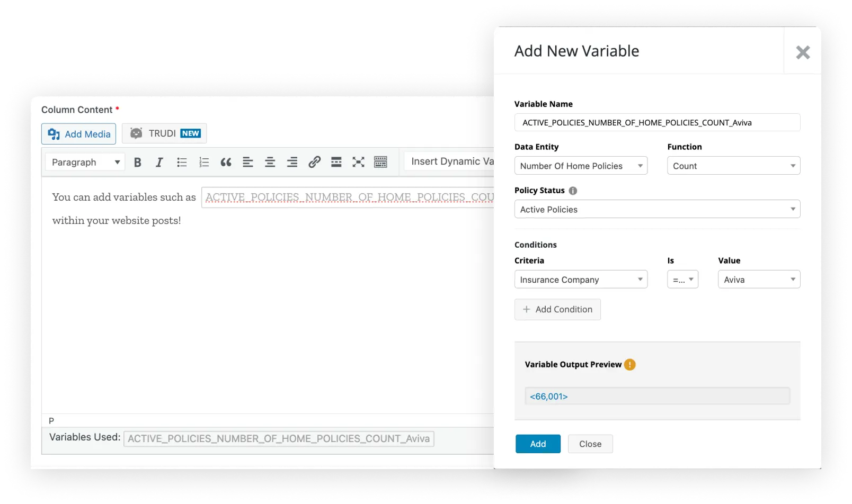Click the Close button in dialog
The image size is (852, 504).
click(590, 444)
